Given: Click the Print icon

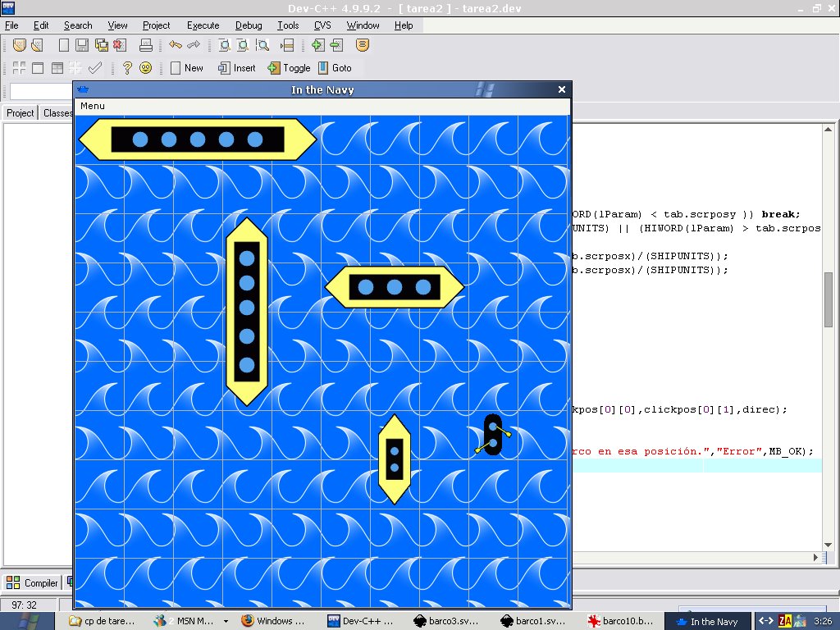Looking at the screenshot, I should (x=146, y=45).
